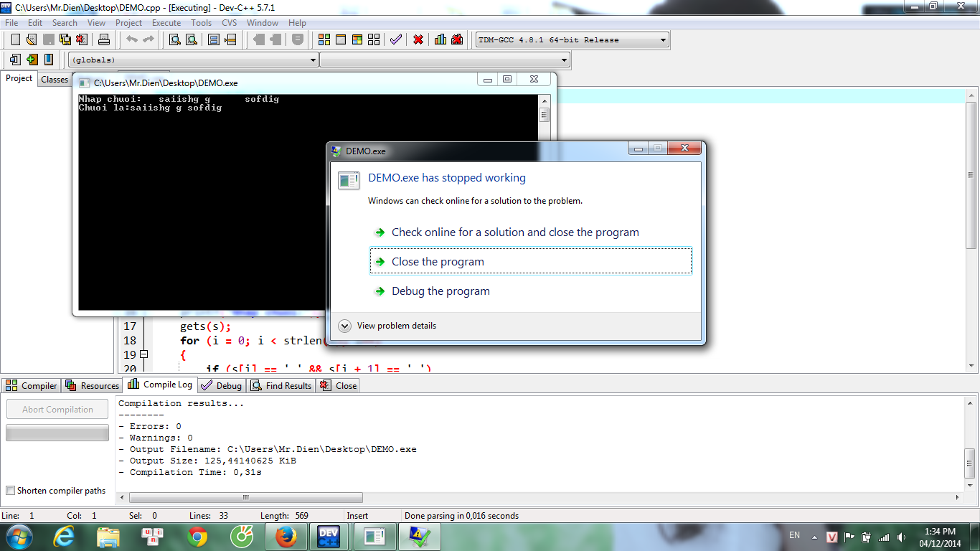This screenshot has height=551, width=980.
Task: Click the New file toolbar icon
Action: click(16, 39)
